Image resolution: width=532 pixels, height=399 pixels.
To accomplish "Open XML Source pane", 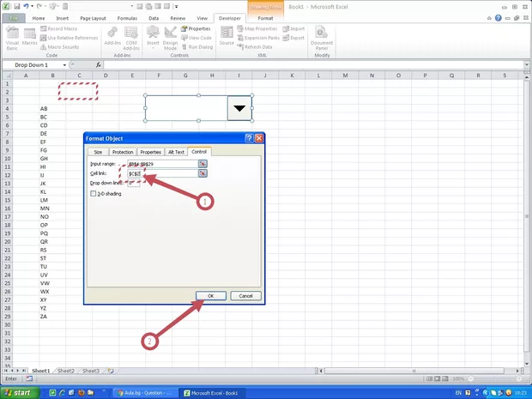I will [227, 37].
